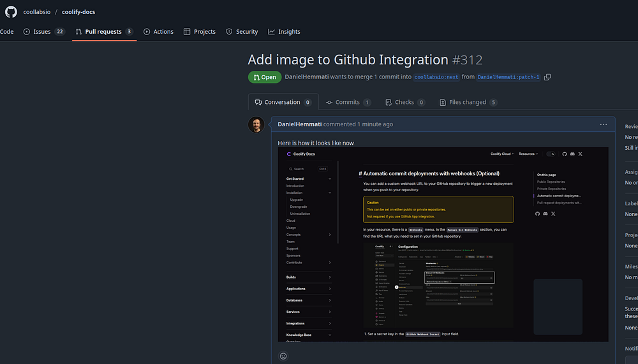Open the Issues tab
Image resolution: width=638 pixels, height=364 pixels.
coord(44,31)
